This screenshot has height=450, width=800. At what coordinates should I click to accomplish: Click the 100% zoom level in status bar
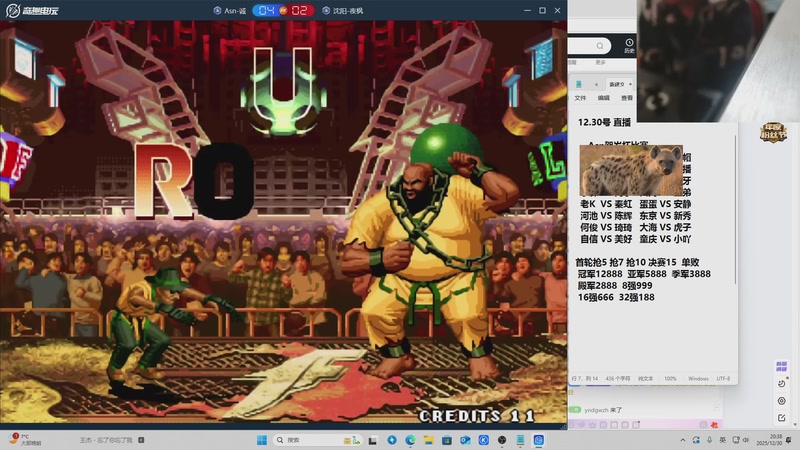click(x=670, y=379)
